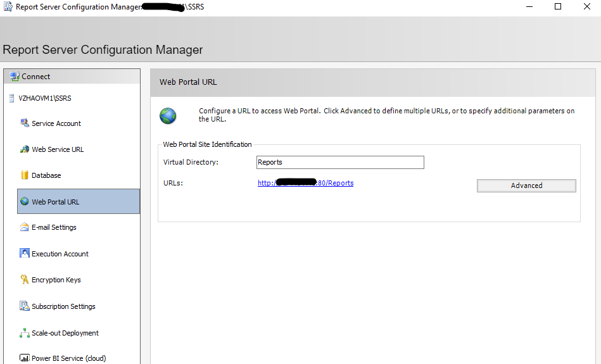Click the Report Server Configuration Manager banner title
This screenshot has width=601, height=364.
coord(103,50)
